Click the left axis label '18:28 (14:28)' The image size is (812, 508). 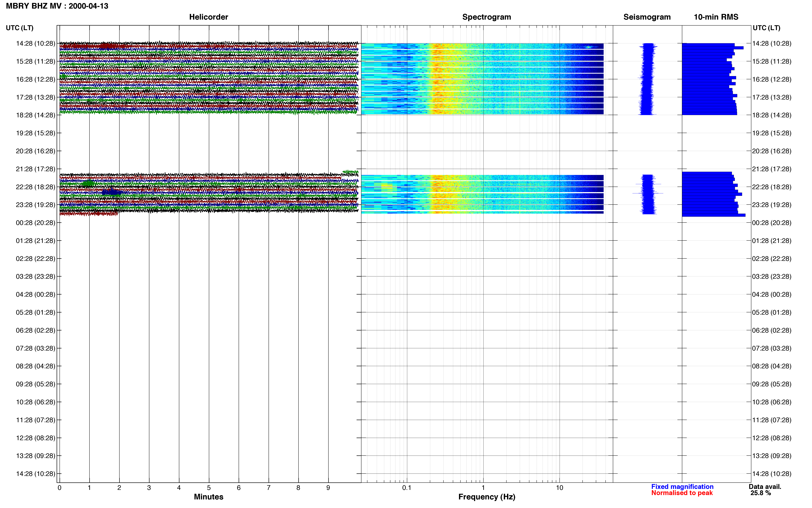point(36,115)
